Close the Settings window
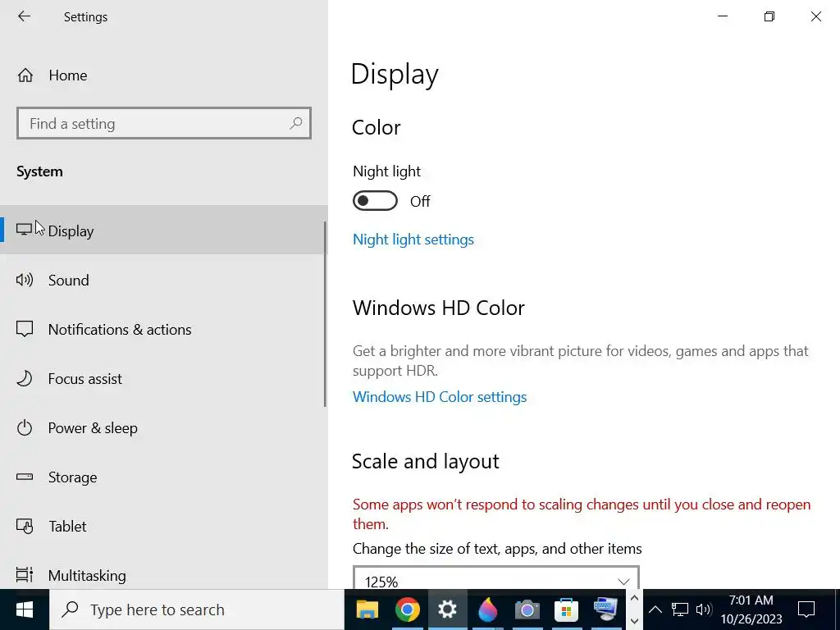The height and width of the screenshot is (630, 840). pyautogui.click(x=816, y=16)
